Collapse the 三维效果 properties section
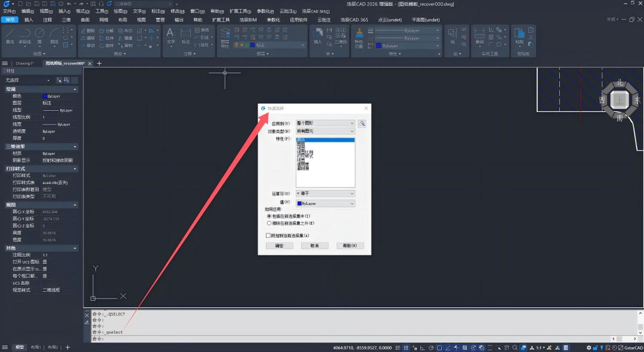 pos(75,147)
